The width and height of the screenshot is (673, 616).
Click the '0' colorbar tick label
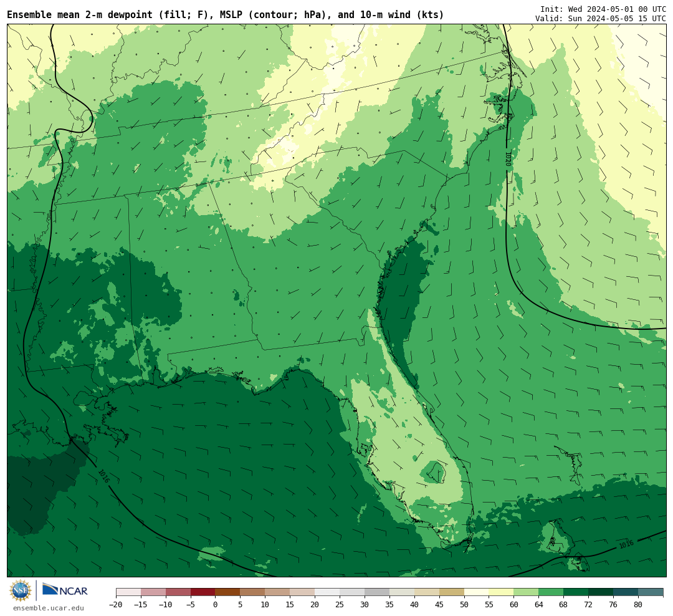(216, 604)
